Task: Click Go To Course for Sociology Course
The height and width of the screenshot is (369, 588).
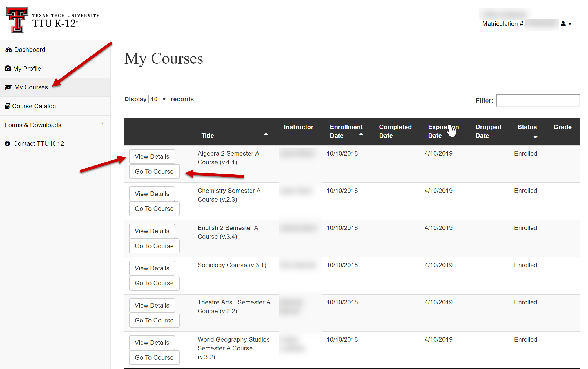Action: [x=154, y=283]
